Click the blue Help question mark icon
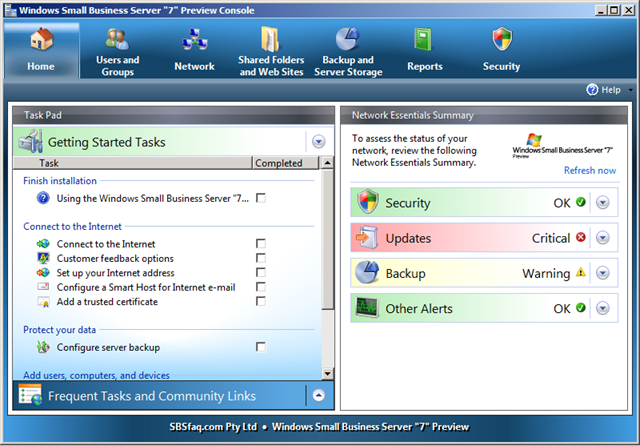The width and height of the screenshot is (640, 446). pos(590,90)
